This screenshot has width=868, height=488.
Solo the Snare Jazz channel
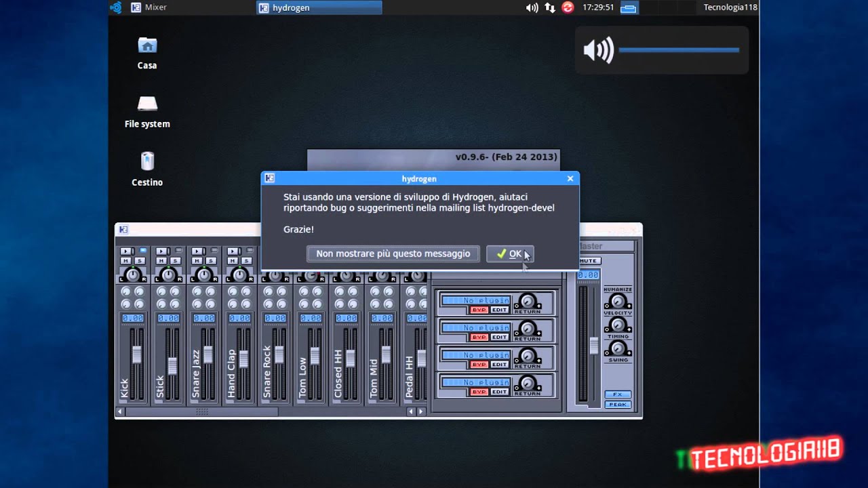click(211, 261)
